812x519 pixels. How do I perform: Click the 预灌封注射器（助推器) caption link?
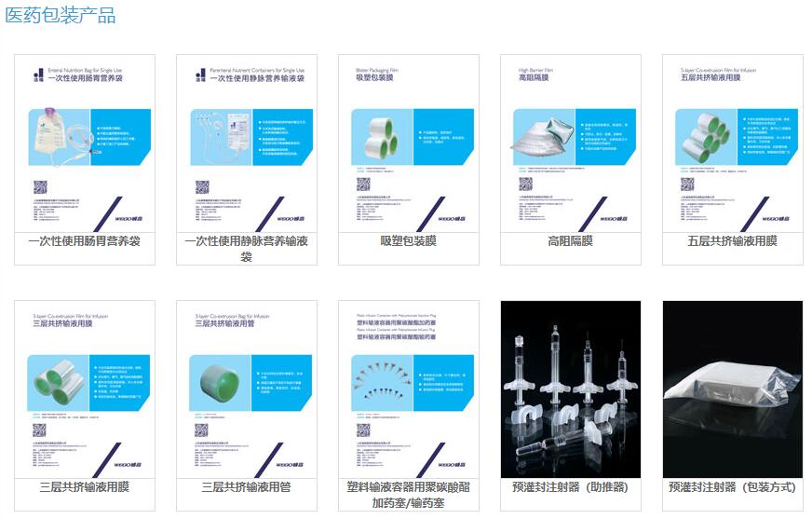click(571, 487)
